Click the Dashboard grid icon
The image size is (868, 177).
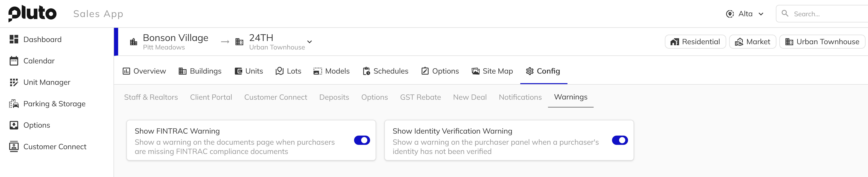(14, 39)
